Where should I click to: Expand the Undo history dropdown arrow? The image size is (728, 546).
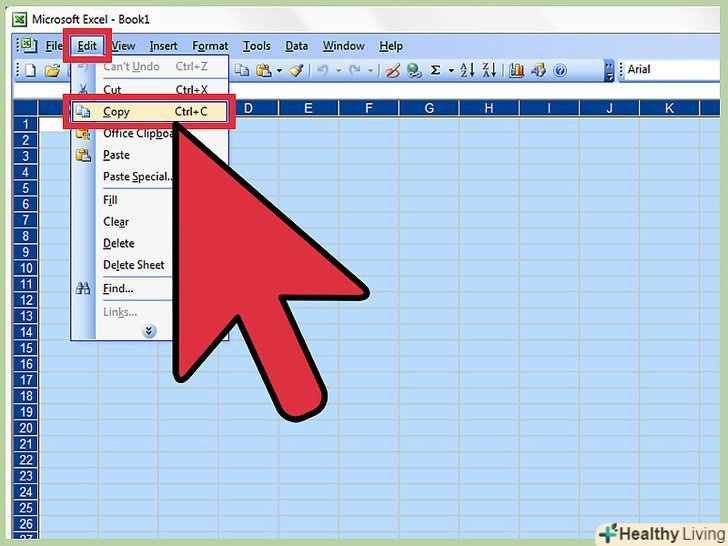(x=338, y=71)
